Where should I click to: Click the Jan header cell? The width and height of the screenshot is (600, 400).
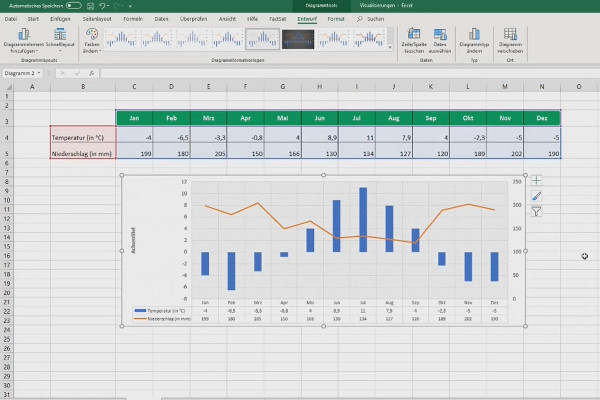(134, 118)
